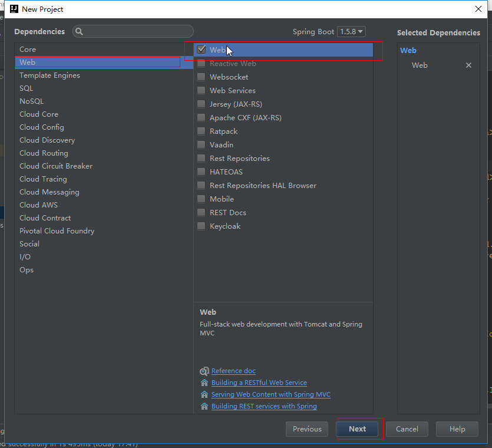Enable the Keycloak checkbox
492x448 pixels.
point(201,226)
